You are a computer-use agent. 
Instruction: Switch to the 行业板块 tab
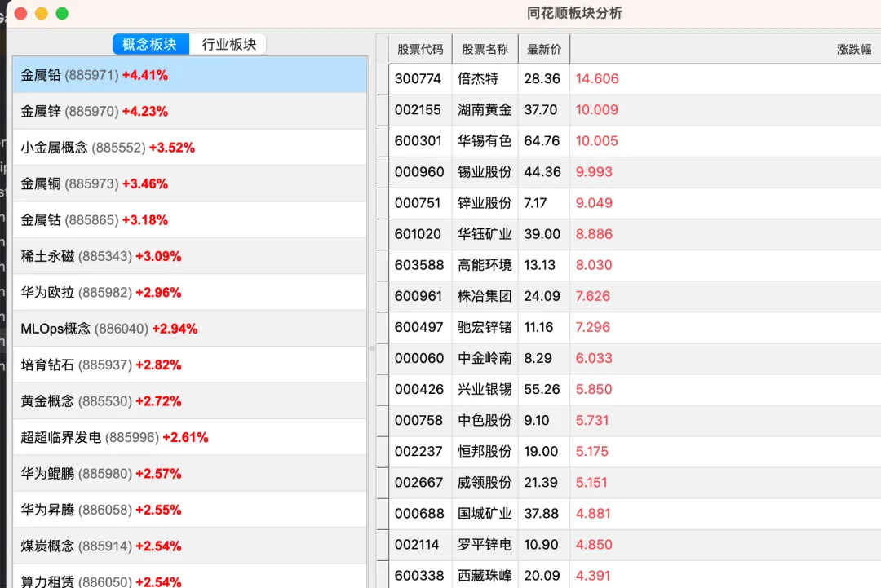click(x=228, y=44)
